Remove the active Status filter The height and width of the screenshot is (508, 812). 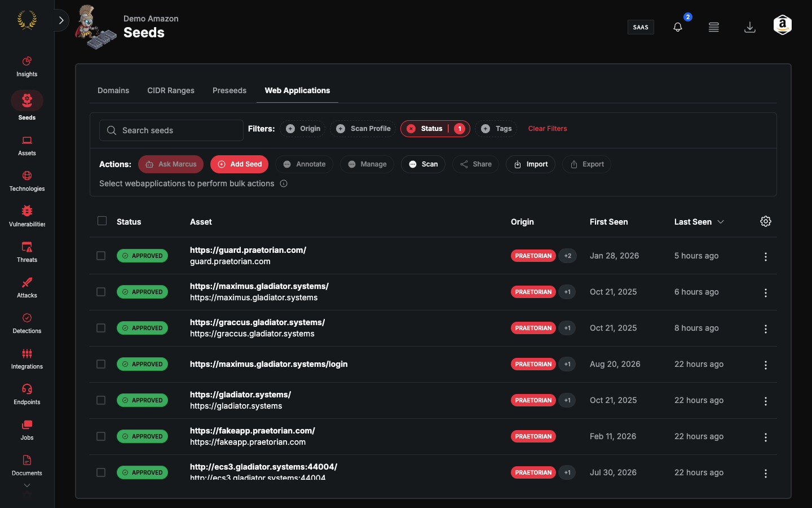[411, 129]
